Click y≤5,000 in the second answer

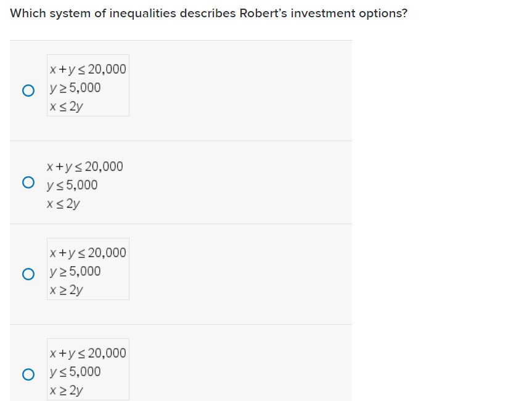click(72, 185)
